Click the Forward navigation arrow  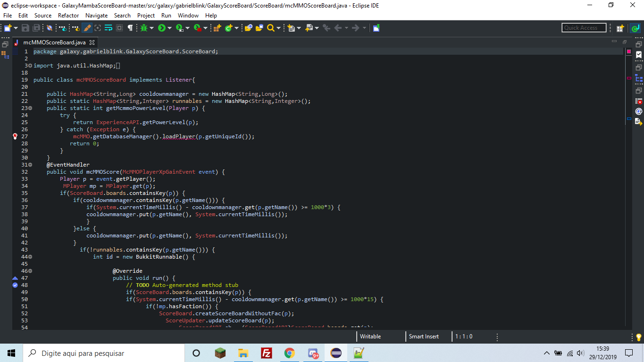tap(356, 28)
